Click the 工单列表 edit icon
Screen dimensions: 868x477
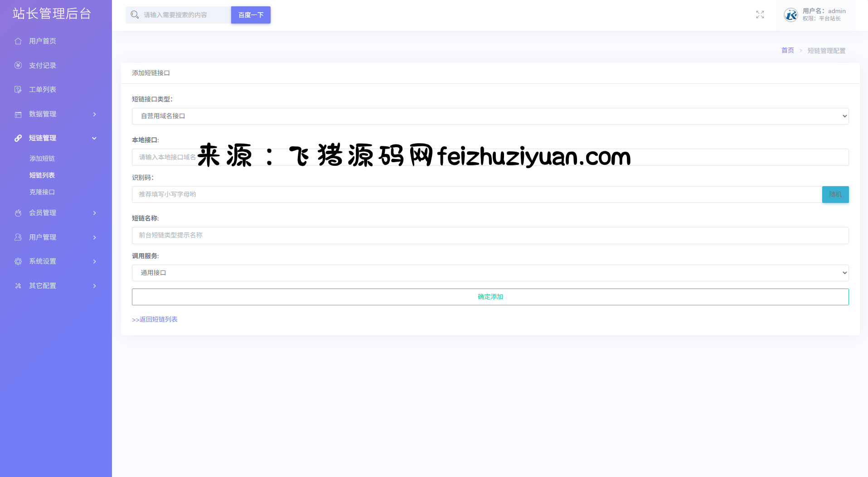point(18,90)
